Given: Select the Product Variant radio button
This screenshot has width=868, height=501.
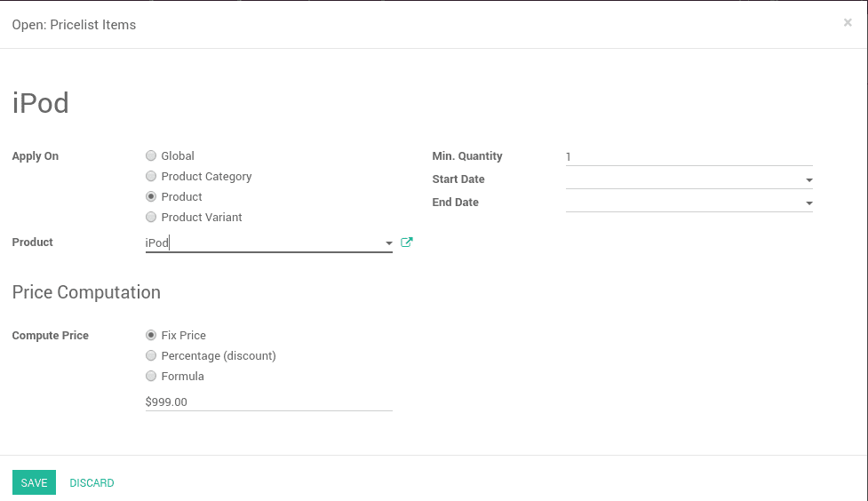Looking at the screenshot, I should click(x=150, y=217).
